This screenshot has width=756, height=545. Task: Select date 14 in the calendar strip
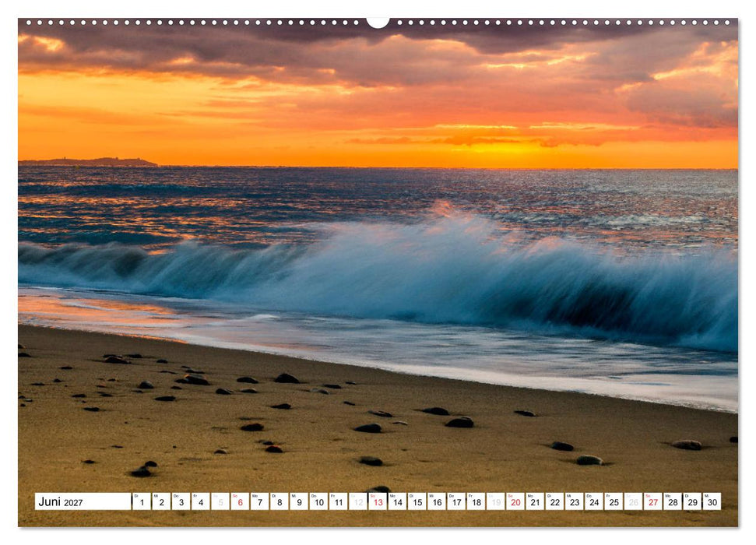pyautogui.click(x=398, y=501)
